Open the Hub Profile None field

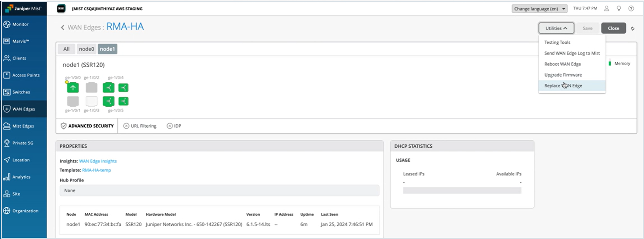[219, 191]
